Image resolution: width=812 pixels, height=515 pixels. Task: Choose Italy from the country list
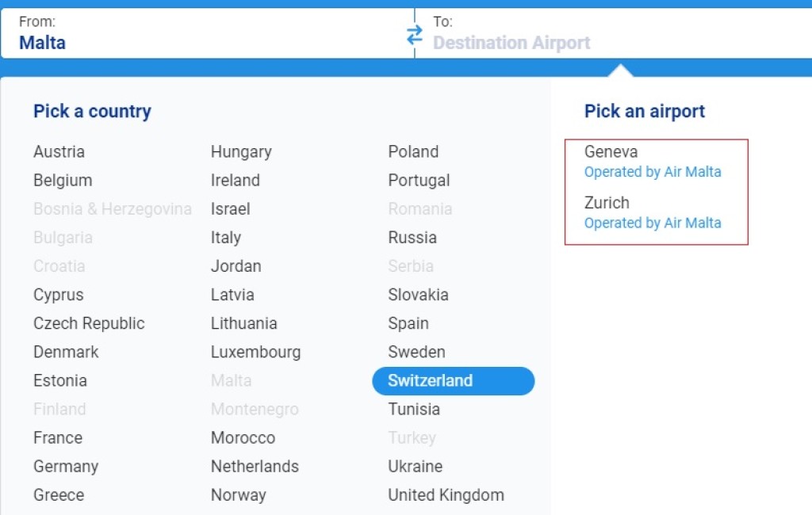226,238
